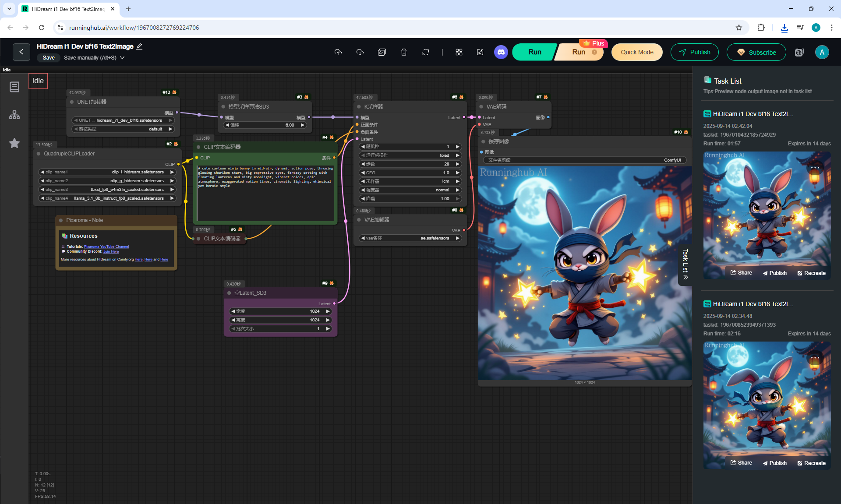Switch to Quick Mode

[636, 52]
